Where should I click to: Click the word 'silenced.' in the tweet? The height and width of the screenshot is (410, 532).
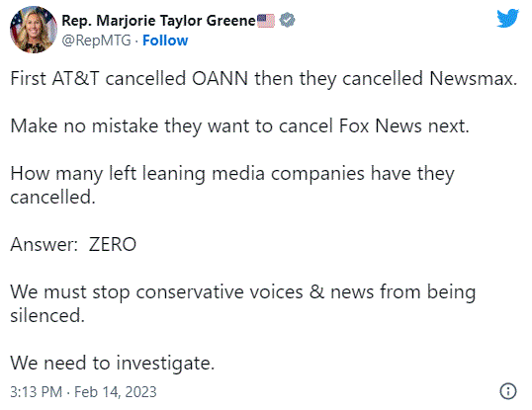pos(47,316)
